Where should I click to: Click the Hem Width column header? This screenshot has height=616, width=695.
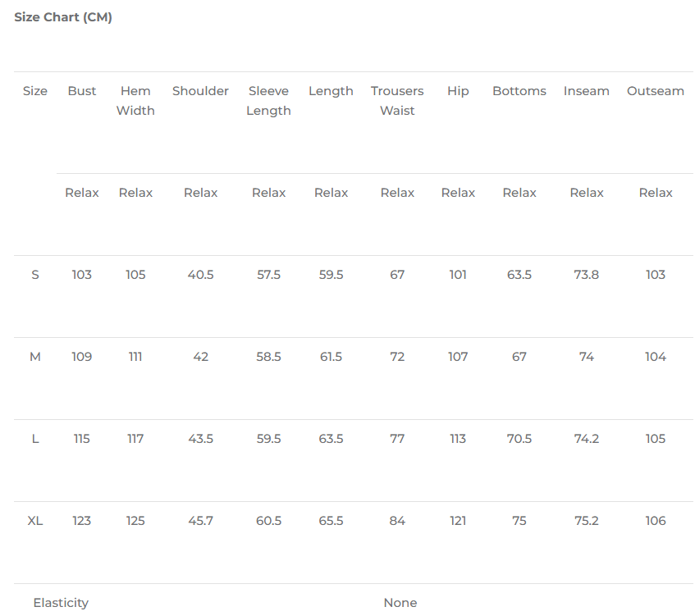coord(135,101)
